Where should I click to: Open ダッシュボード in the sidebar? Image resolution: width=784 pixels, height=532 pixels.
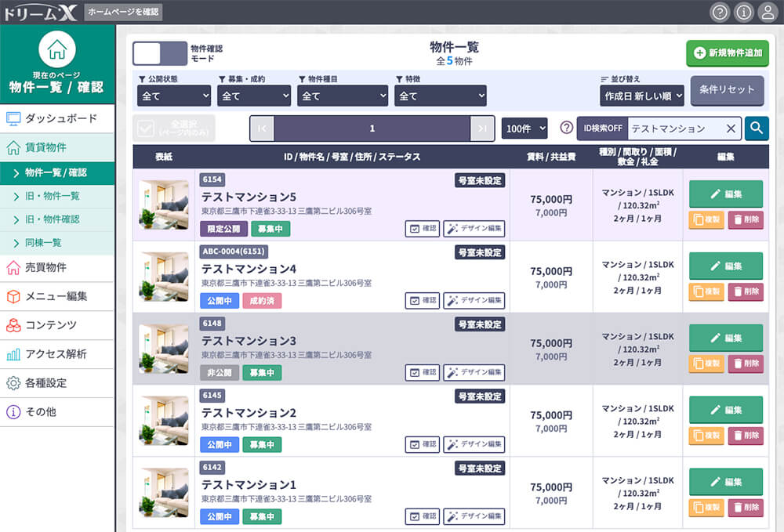[x=60, y=118]
